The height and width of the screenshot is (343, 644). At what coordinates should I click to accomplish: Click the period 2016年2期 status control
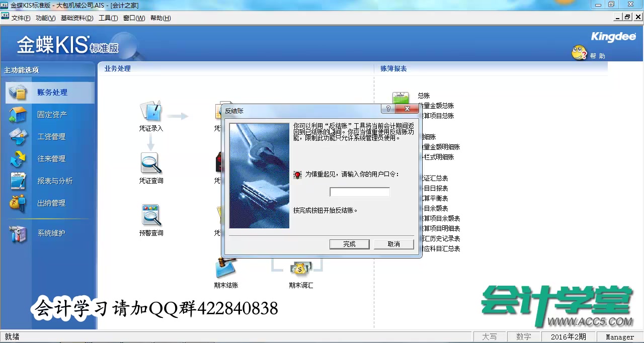tap(569, 336)
